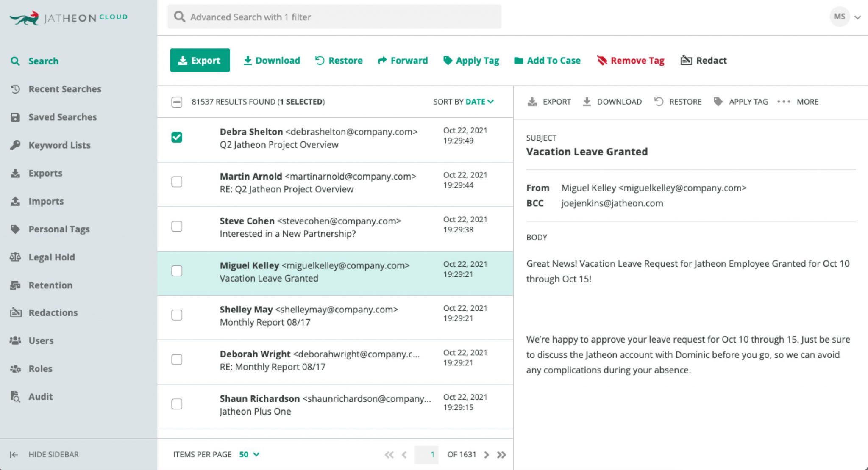The image size is (868, 470).
Task: Click the Advanced Search input field
Action: [334, 17]
